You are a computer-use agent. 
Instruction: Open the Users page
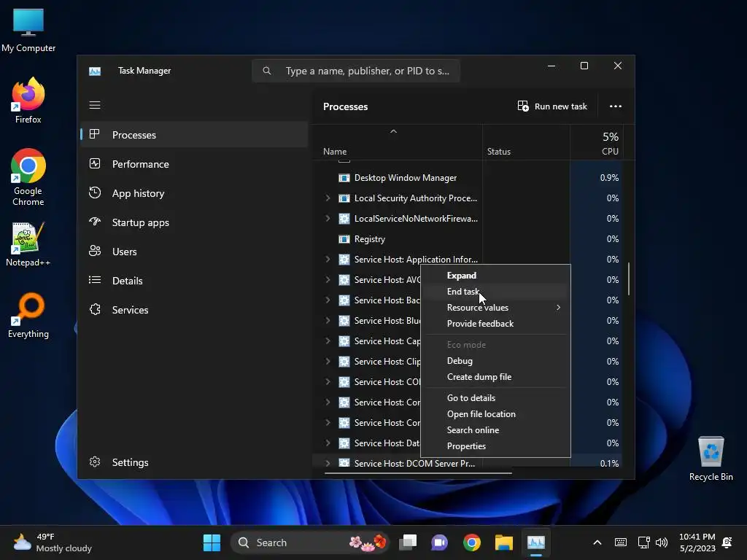pos(194,252)
